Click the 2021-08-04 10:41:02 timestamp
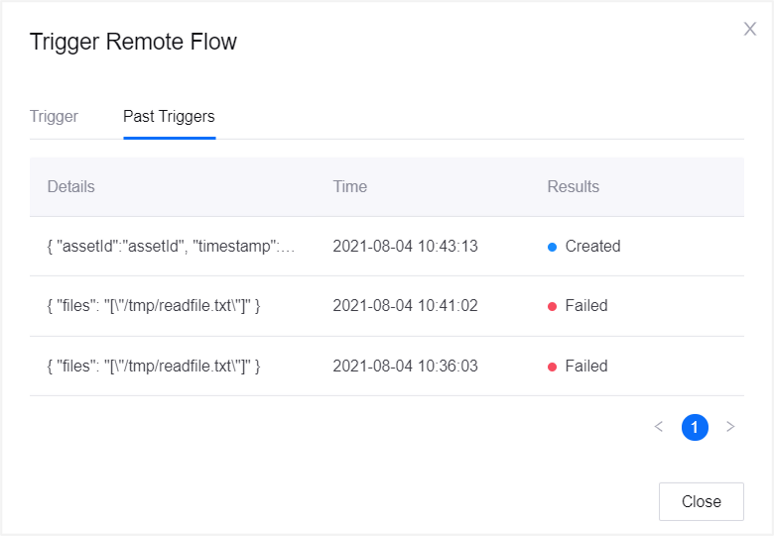Screen dimensions: 774x536 pos(405,306)
